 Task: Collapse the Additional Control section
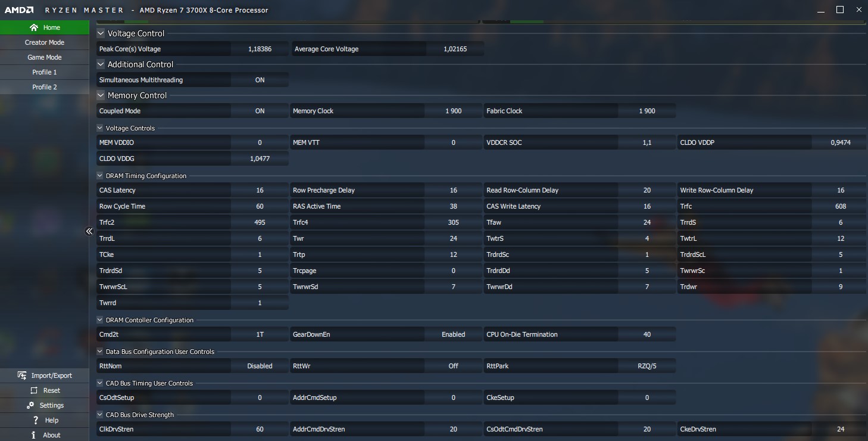tap(101, 64)
